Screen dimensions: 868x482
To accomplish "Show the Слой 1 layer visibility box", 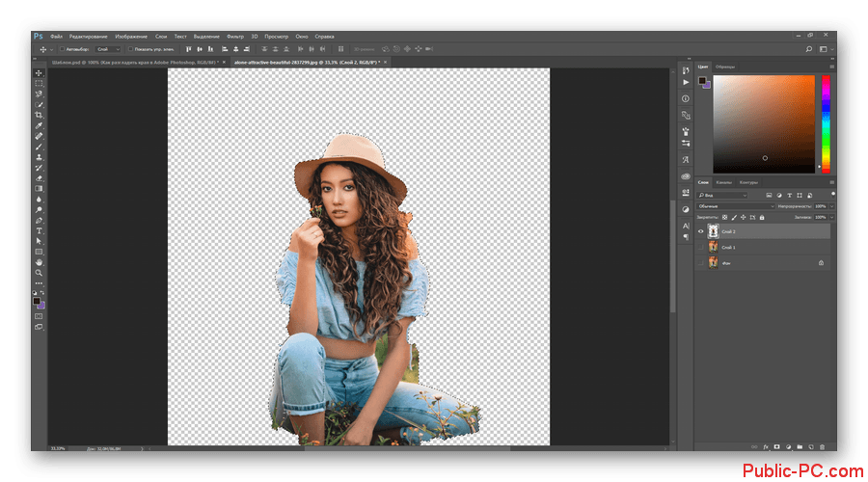I will click(x=701, y=247).
